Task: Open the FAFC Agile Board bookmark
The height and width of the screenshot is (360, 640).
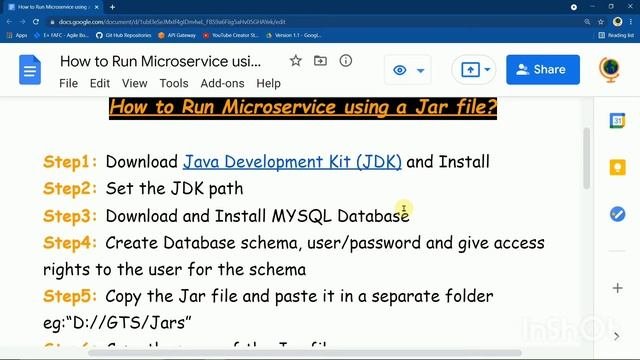Action: point(61,36)
